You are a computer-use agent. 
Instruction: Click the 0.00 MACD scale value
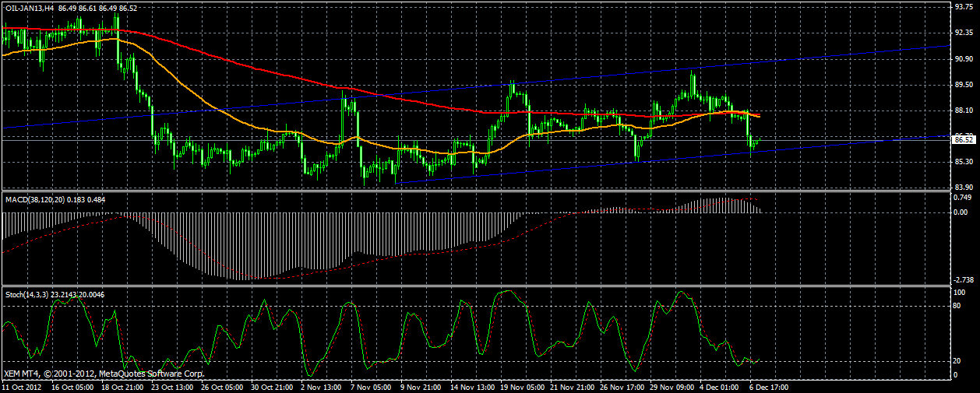coord(961,212)
